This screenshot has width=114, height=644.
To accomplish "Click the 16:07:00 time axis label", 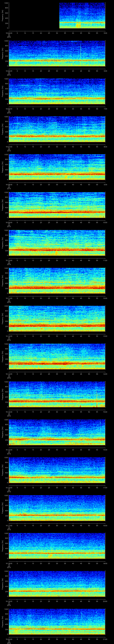I will click(x=9, y=147).
